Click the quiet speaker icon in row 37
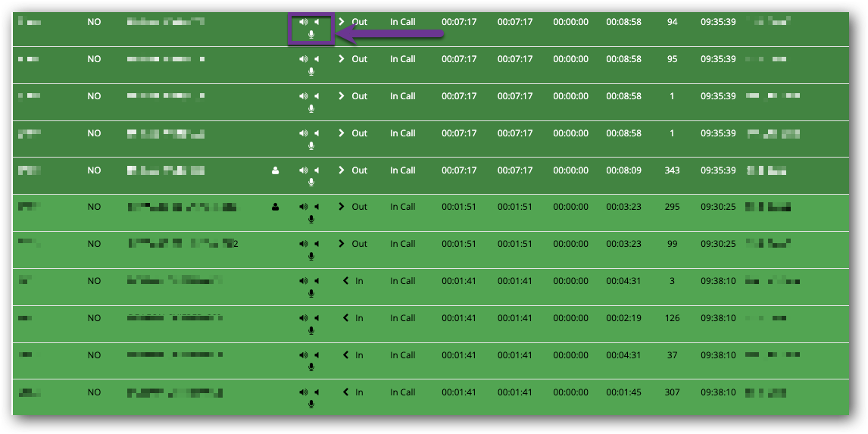 (x=317, y=354)
